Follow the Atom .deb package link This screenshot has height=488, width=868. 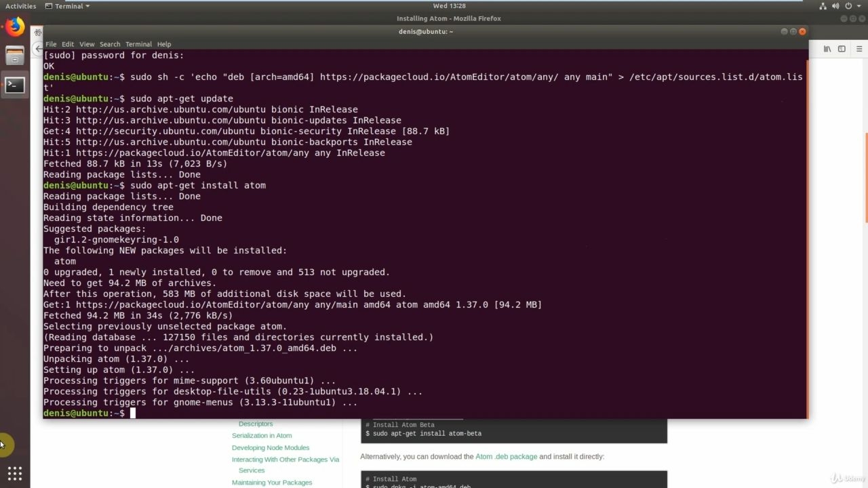506,457
